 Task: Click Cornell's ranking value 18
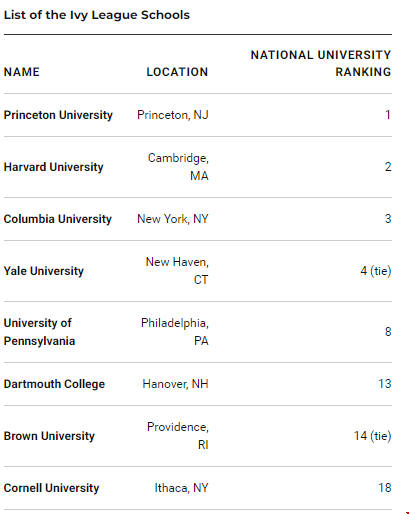[x=385, y=488]
